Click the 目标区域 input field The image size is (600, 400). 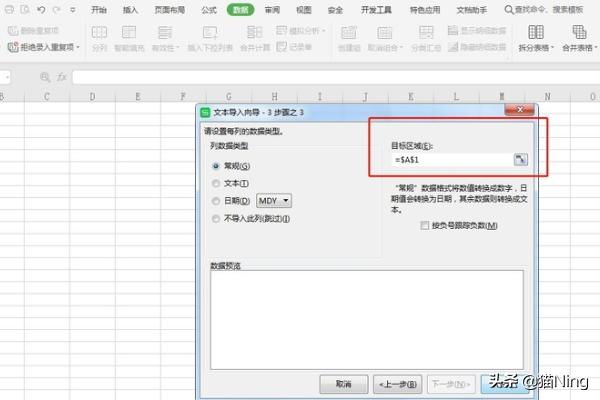pyautogui.click(x=450, y=160)
